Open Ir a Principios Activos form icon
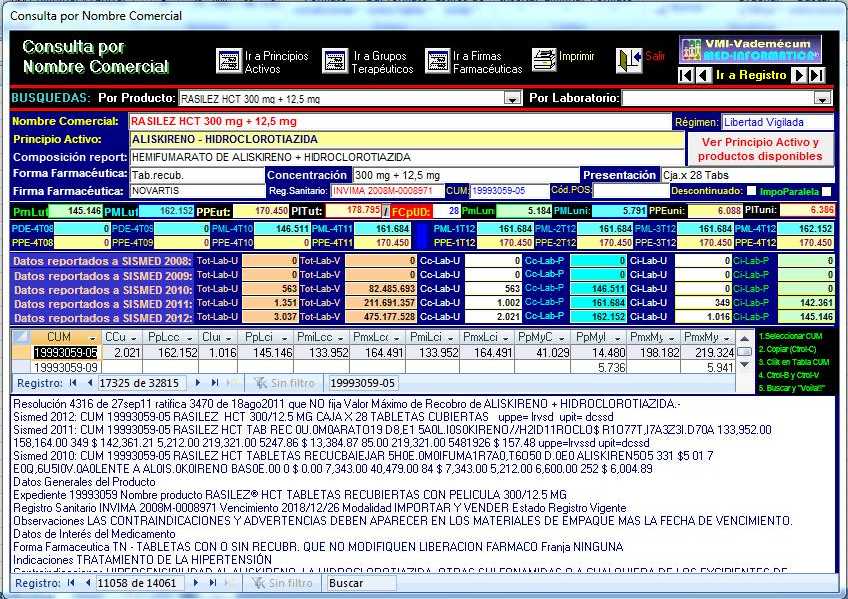The width and height of the screenshot is (848, 599). point(229,61)
